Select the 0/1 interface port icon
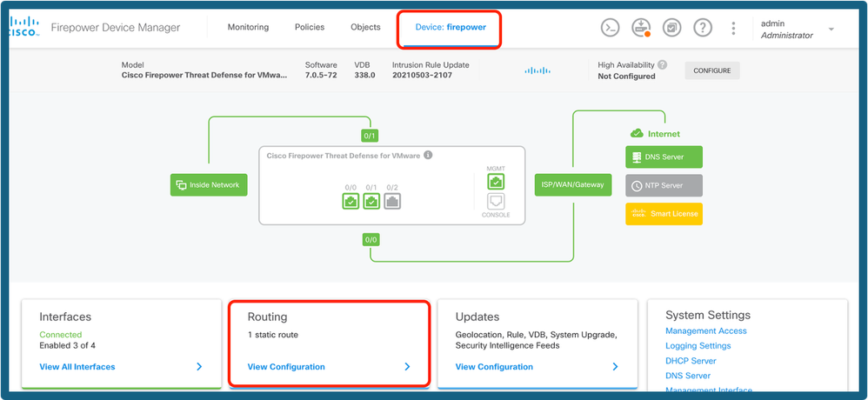The height and width of the screenshot is (400, 868). tap(371, 202)
